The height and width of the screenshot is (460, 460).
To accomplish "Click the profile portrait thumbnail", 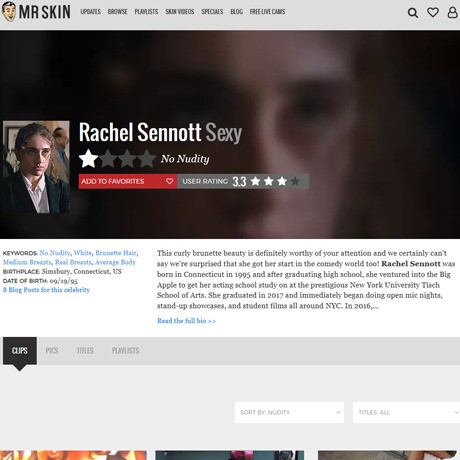I will 36,167.
